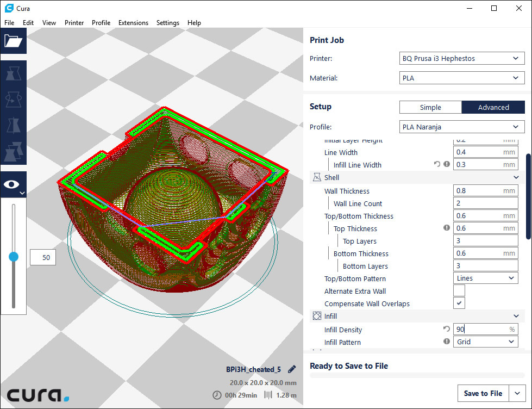Open the File menu
This screenshot has width=532, height=409.
(x=9, y=23)
